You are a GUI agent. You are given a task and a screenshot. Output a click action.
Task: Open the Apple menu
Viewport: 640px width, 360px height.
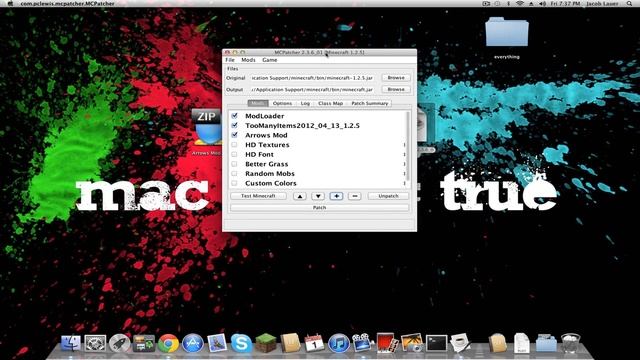click(x=11, y=3)
